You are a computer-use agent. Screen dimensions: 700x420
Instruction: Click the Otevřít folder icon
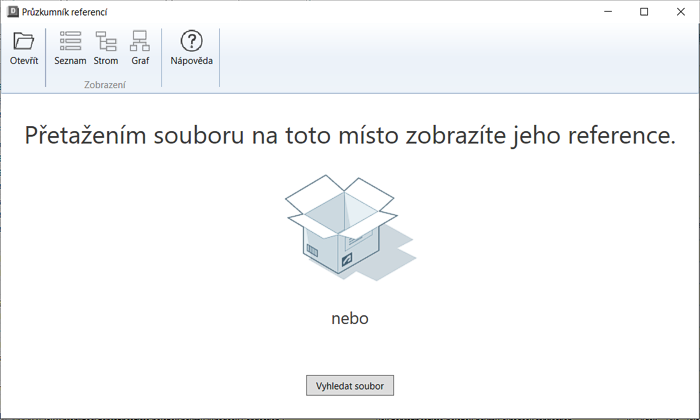(24, 41)
